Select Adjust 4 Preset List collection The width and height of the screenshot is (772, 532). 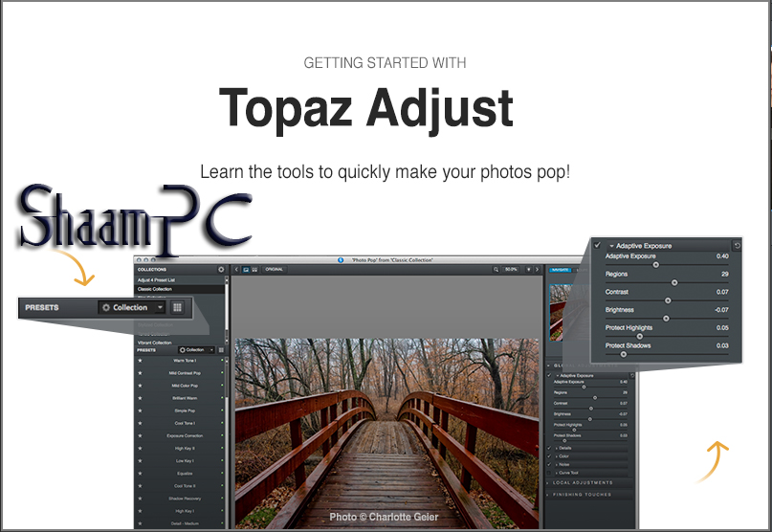(x=156, y=279)
